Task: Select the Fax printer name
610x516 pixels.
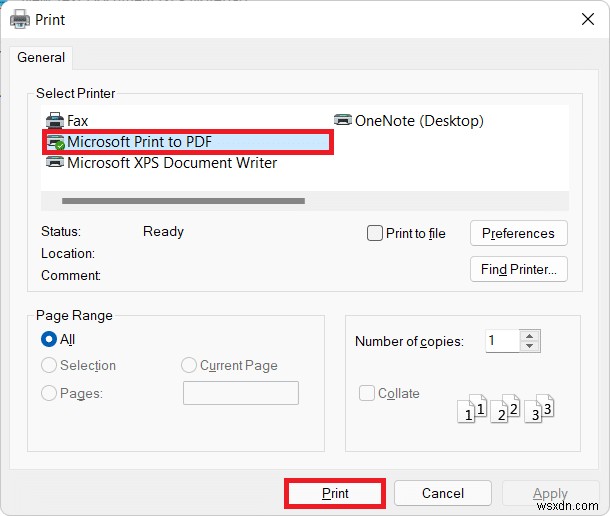Action: (x=77, y=121)
